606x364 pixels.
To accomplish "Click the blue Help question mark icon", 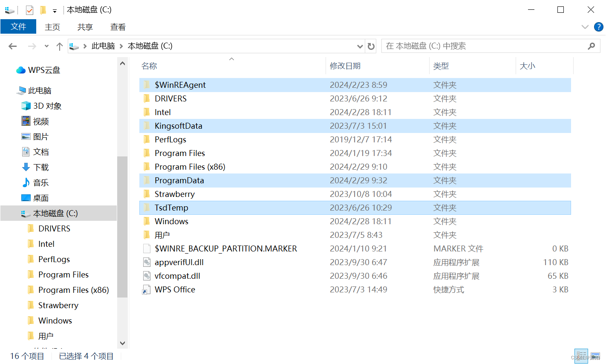I will [x=598, y=27].
